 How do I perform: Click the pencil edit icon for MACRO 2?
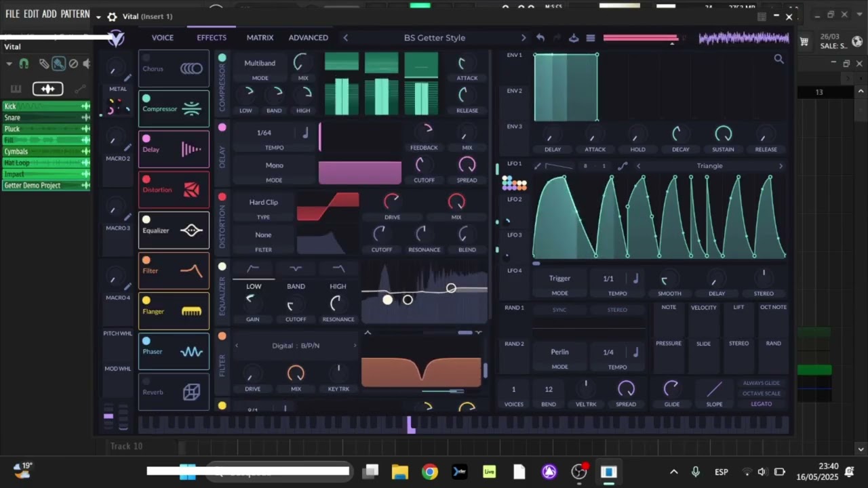(x=128, y=146)
